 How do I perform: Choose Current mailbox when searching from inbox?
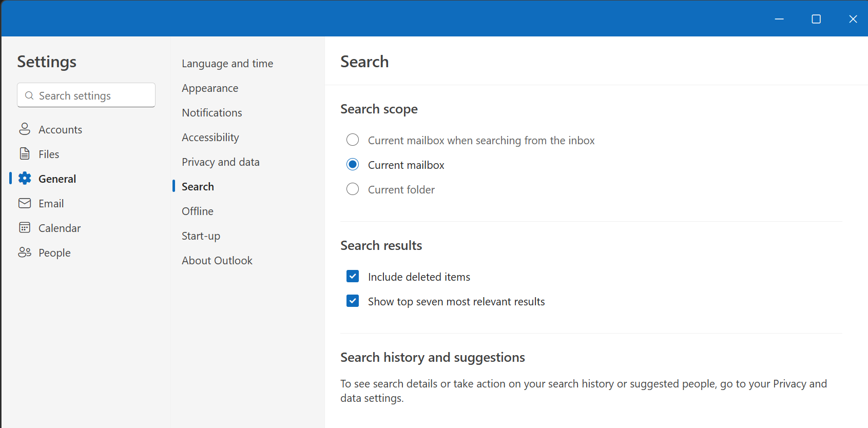click(353, 140)
